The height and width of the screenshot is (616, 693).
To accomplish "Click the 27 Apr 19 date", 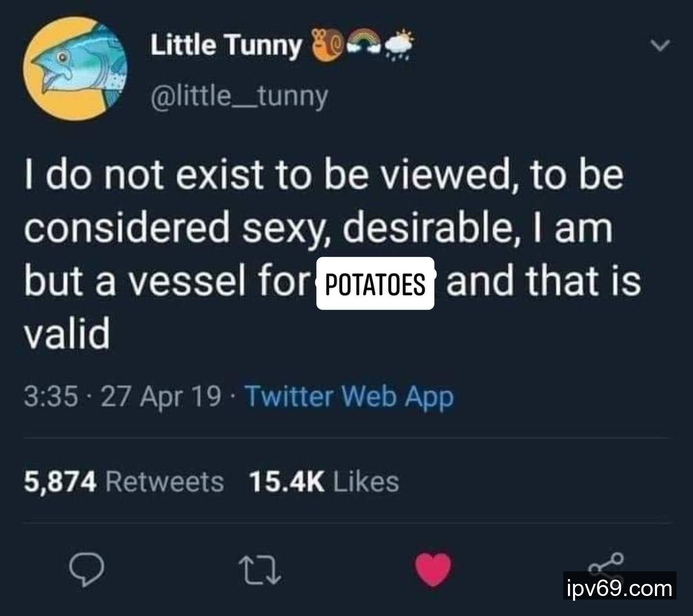I will pos(161,396).
